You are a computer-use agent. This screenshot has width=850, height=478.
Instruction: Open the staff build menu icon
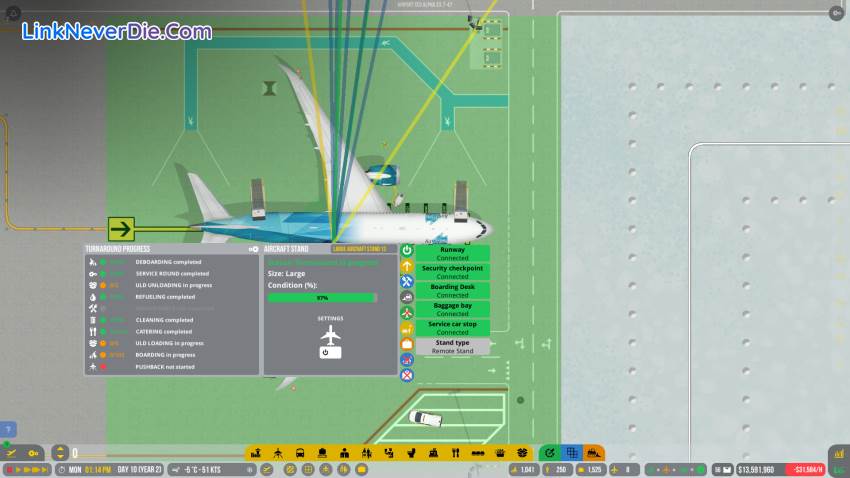coord(344,453)
